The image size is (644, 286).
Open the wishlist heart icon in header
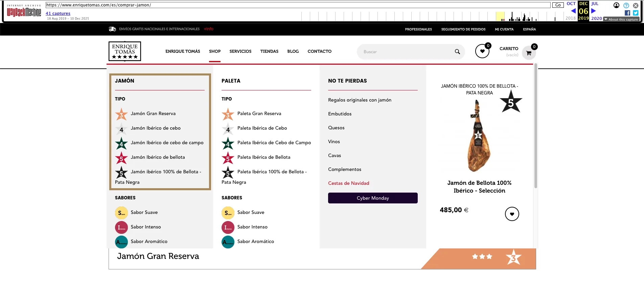click(482, 51)
